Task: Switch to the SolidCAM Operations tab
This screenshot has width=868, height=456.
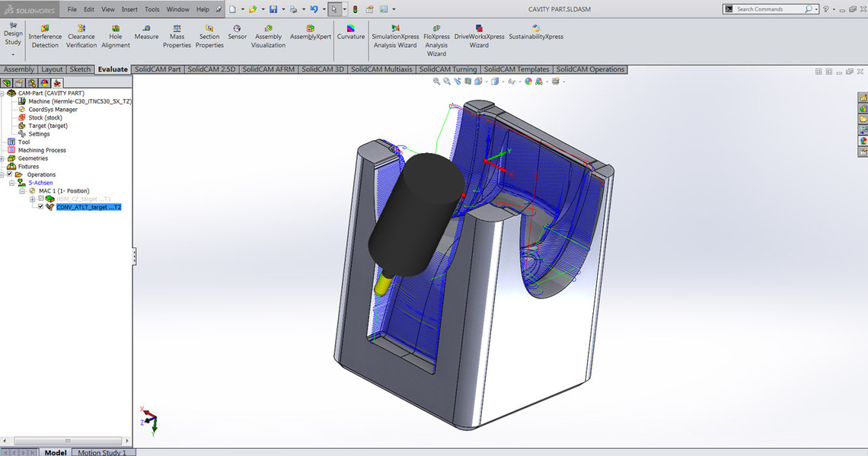Action: (x=590, y=69)
